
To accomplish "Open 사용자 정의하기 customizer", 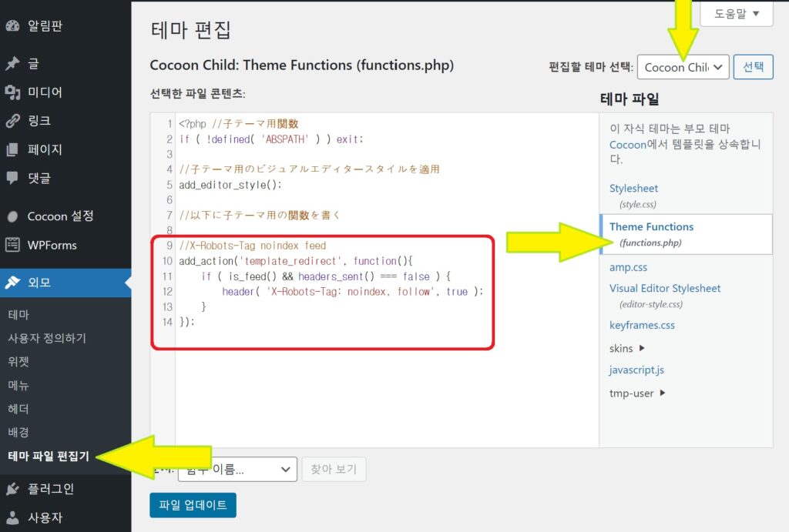I will (x=47, y=339).
